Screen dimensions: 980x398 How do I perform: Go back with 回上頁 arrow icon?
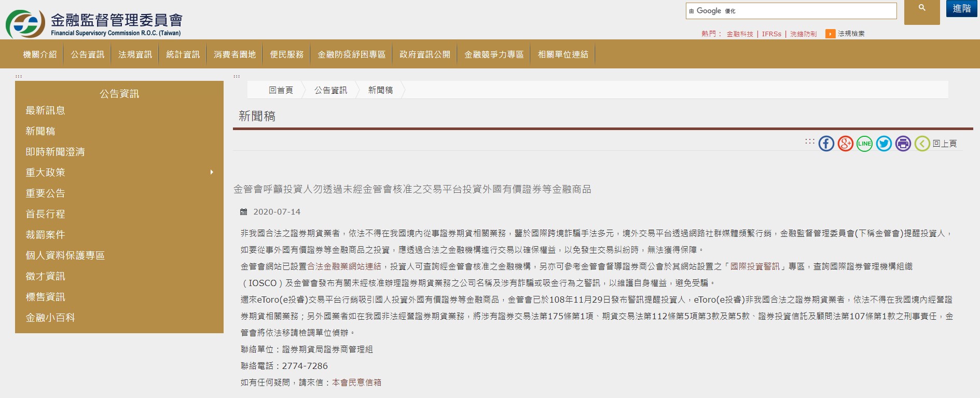[x=922, y=144]
